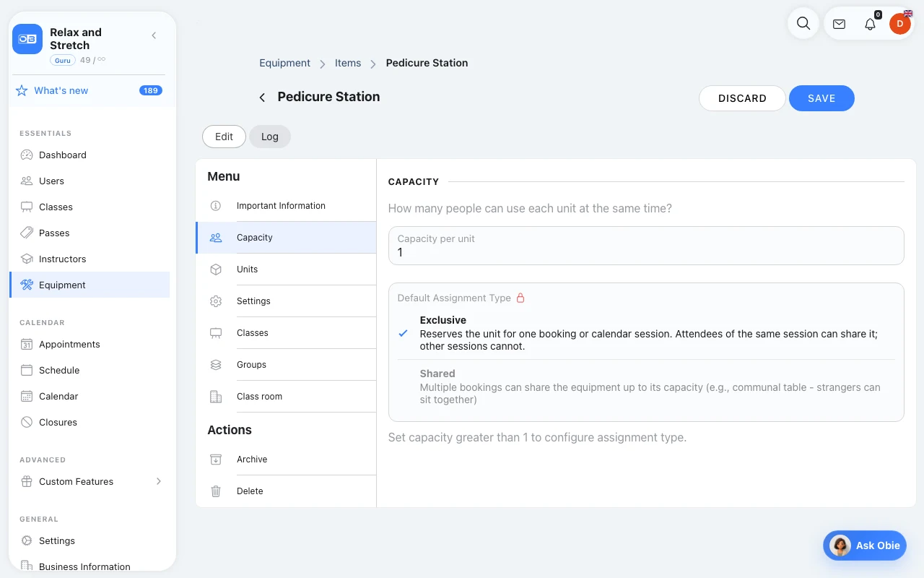
Task: Open Important Information menu item
Action: coord(286,206)
